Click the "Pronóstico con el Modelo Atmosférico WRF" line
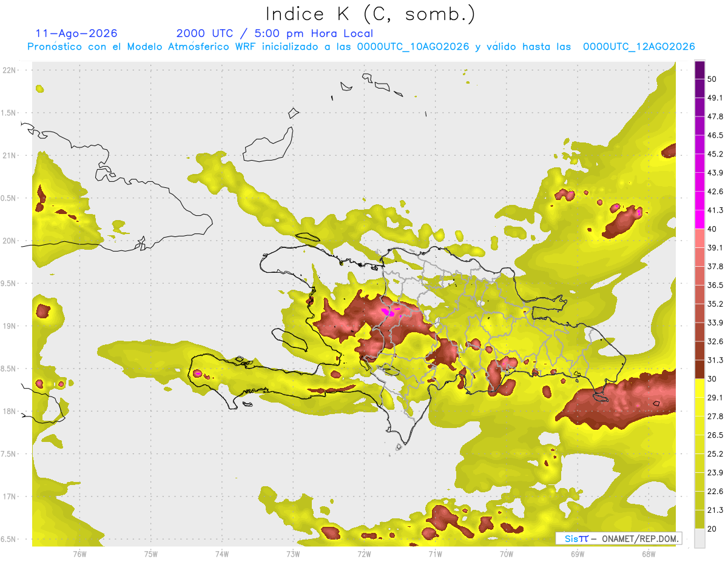The height and width of the screenshot is (562, 728). point(143,47)
